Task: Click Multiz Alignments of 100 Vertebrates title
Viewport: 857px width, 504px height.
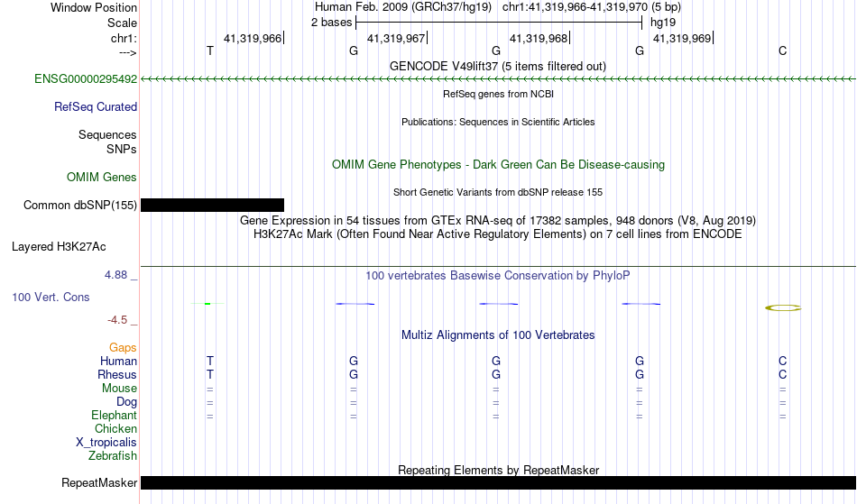Action: tap(498, 335)
